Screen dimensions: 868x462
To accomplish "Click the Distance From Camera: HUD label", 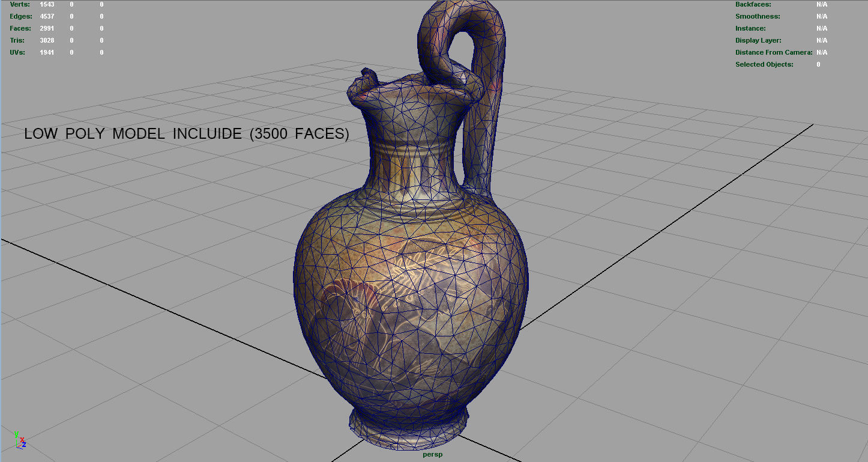I will click(x=774, y=52).
